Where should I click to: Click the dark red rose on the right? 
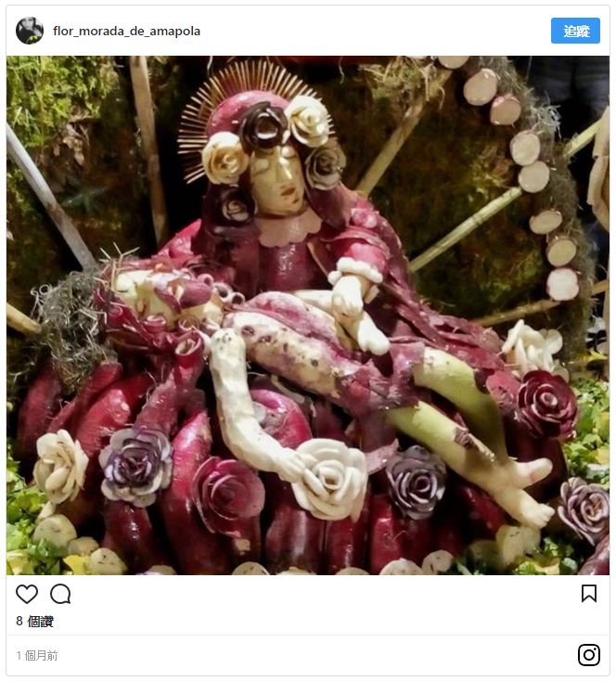(x=547, y=404)
